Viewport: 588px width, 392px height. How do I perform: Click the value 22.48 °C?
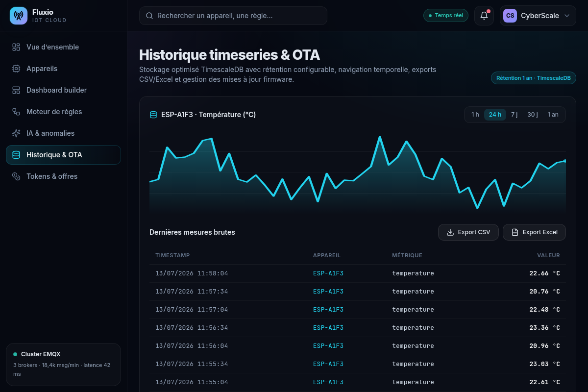544,310
